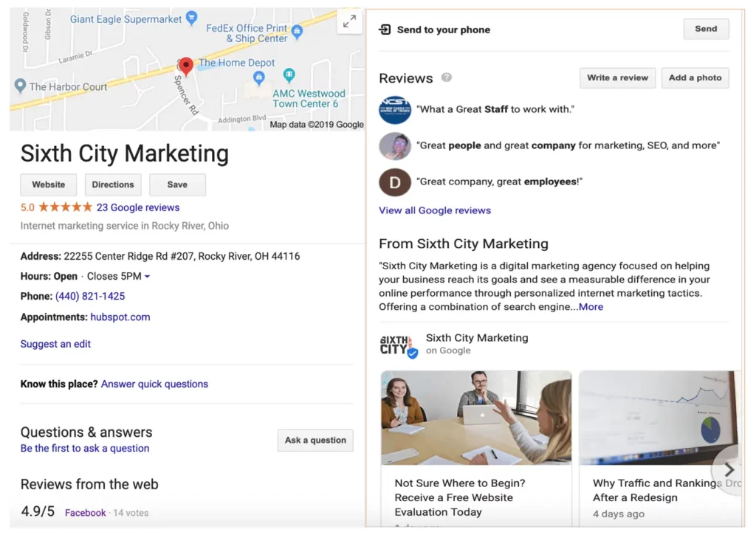Click 'What a Great Staff' review snippet
Viewport: 756px width, 535px height.
coord(495,109)
